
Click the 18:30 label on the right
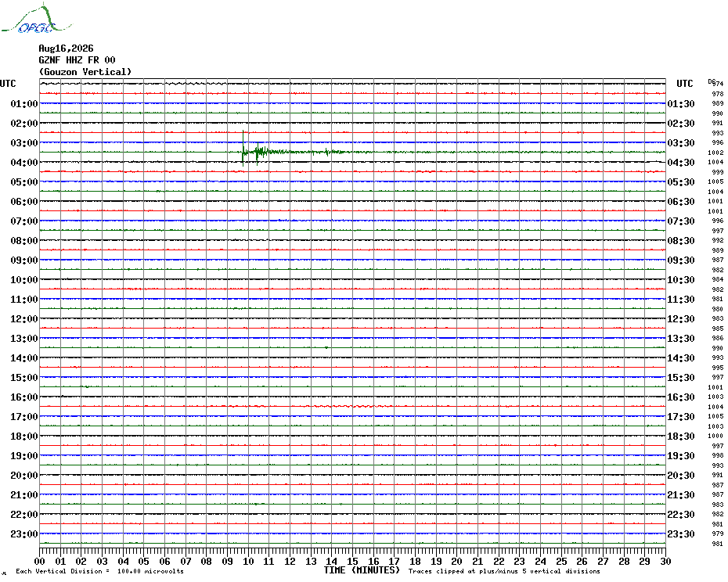(x=681, y=436)
